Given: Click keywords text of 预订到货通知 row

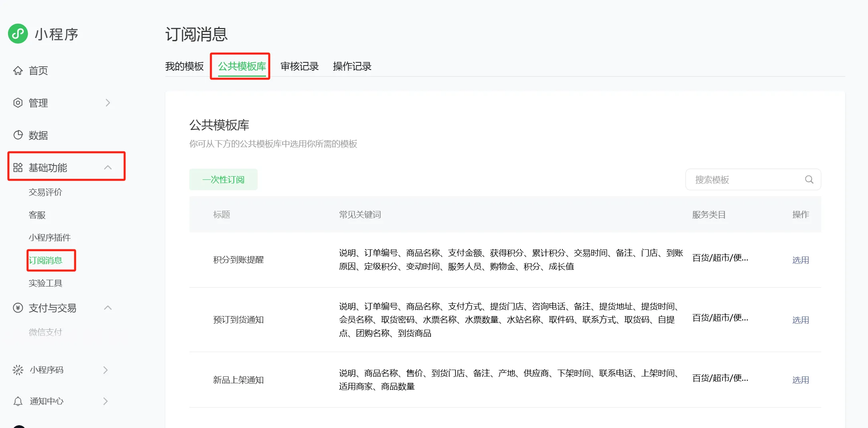Looking at the screenshot, I should coord(509,320).
